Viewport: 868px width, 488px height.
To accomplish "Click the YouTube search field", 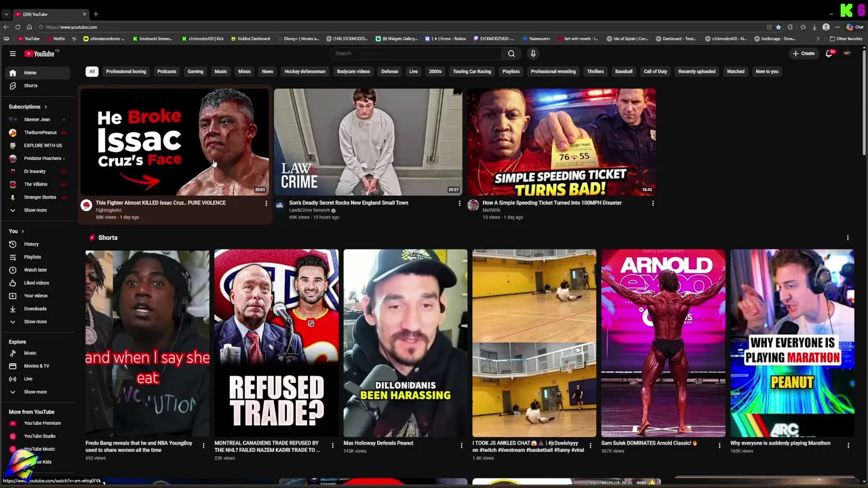I will [x=416, y=54].
